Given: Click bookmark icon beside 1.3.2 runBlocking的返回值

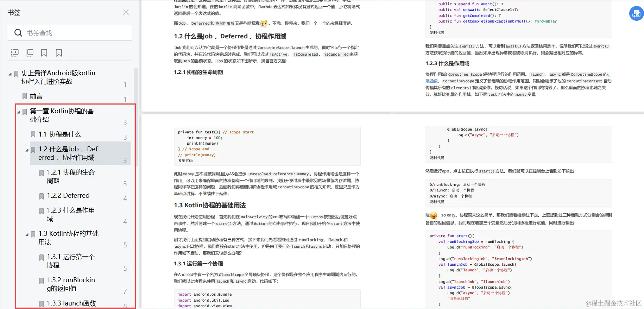Looking at the screenshot, I should pyautogui.click(x=42, y=281).
